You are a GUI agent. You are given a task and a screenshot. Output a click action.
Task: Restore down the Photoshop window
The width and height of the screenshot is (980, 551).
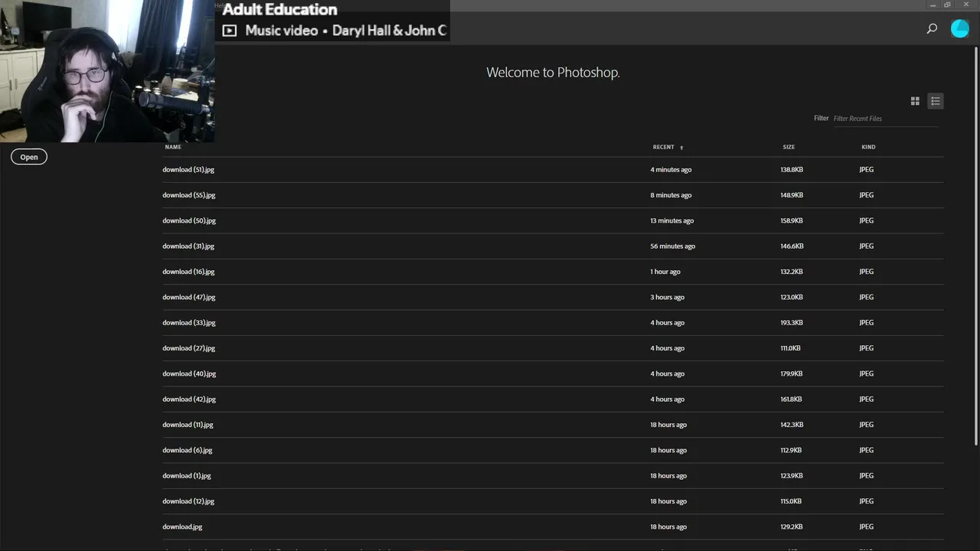[947, 5]
